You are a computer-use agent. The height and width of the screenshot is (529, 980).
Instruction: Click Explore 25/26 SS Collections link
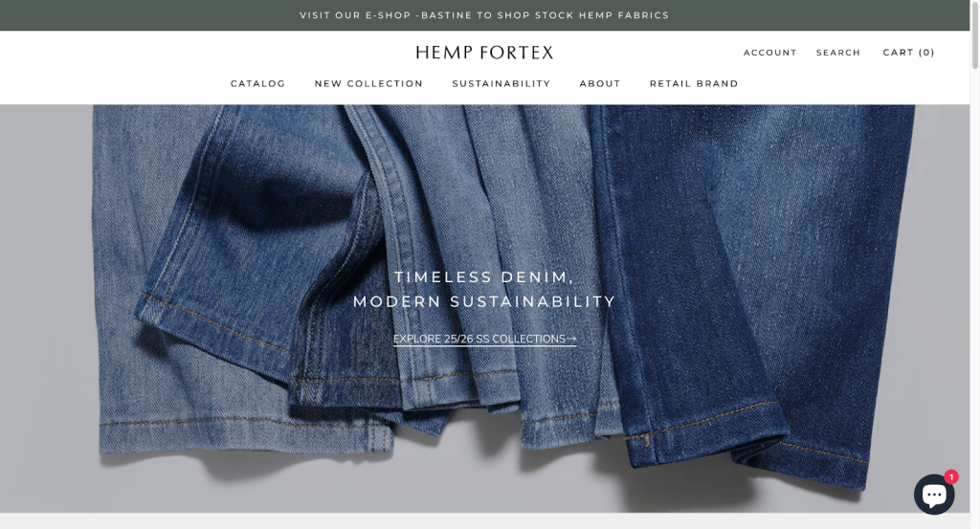tap(484, 339)
